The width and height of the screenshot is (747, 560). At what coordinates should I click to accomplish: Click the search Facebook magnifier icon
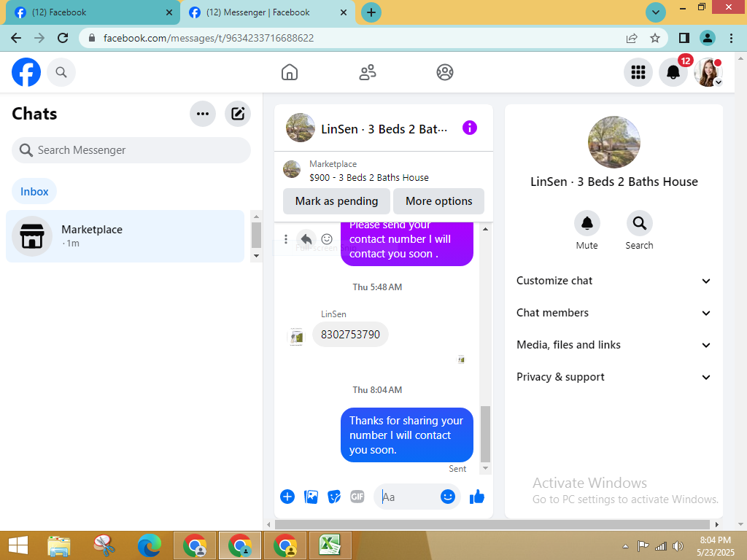(x=61, y=72)
